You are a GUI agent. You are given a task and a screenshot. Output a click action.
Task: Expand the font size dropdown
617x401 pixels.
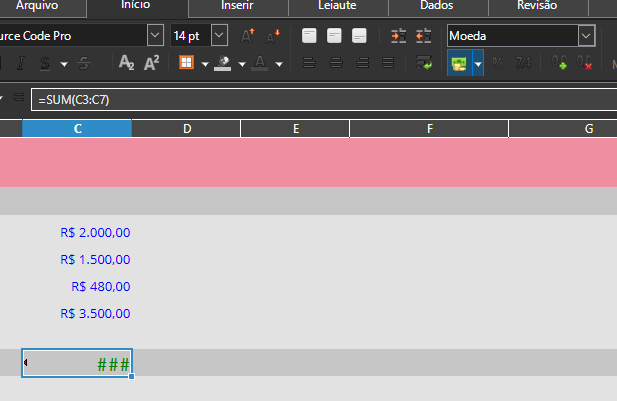tap(220, 36)
